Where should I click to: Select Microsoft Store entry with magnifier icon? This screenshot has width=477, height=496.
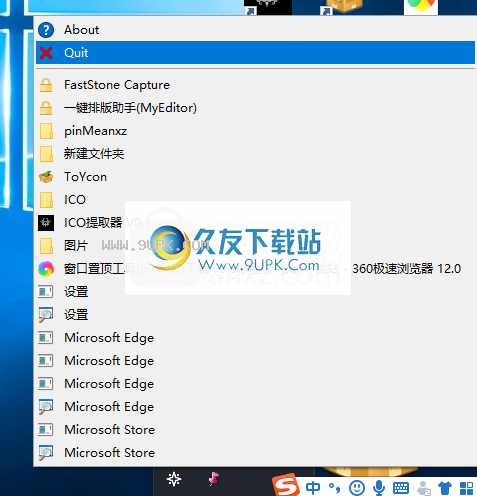(255, 453)
